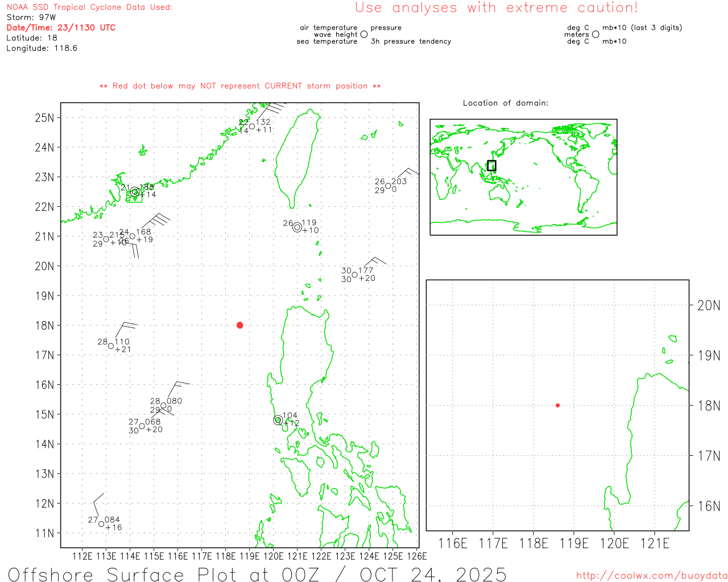The image size is (728, 582).
Task: Click the station marker with pressure 203
Action: [x=388, y=186]
